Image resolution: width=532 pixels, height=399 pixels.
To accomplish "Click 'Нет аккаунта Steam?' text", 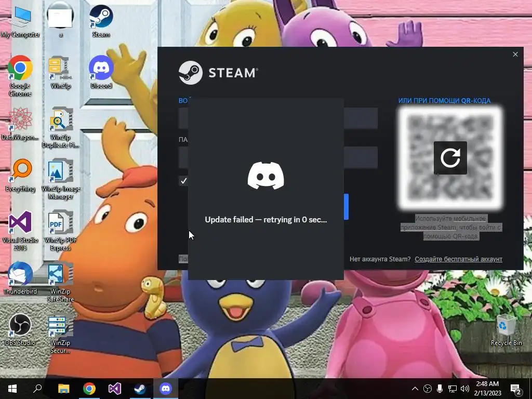I will 380,259.
